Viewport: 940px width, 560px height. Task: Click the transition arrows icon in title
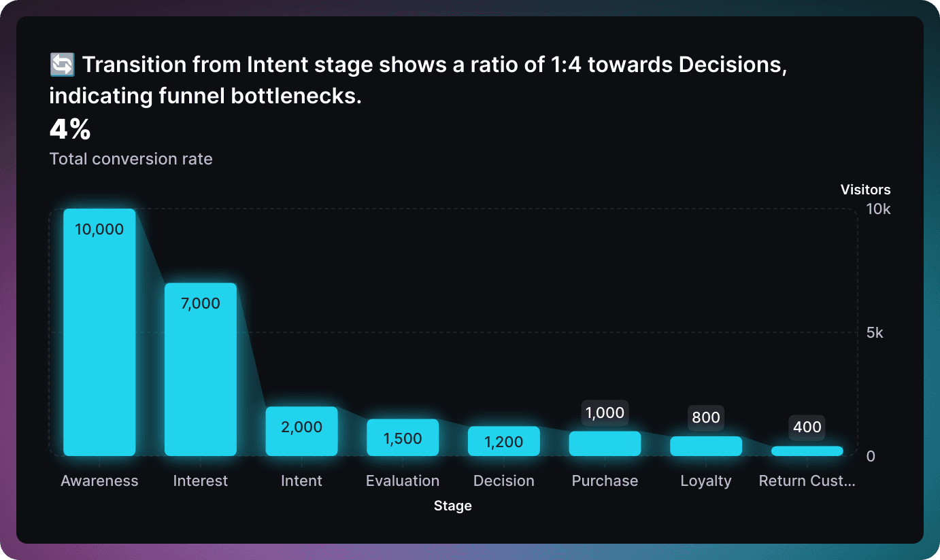62,66
